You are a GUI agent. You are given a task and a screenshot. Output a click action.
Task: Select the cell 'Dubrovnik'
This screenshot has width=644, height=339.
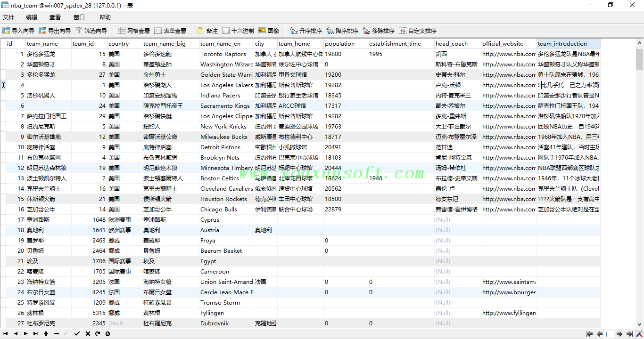tap(226, 323)
